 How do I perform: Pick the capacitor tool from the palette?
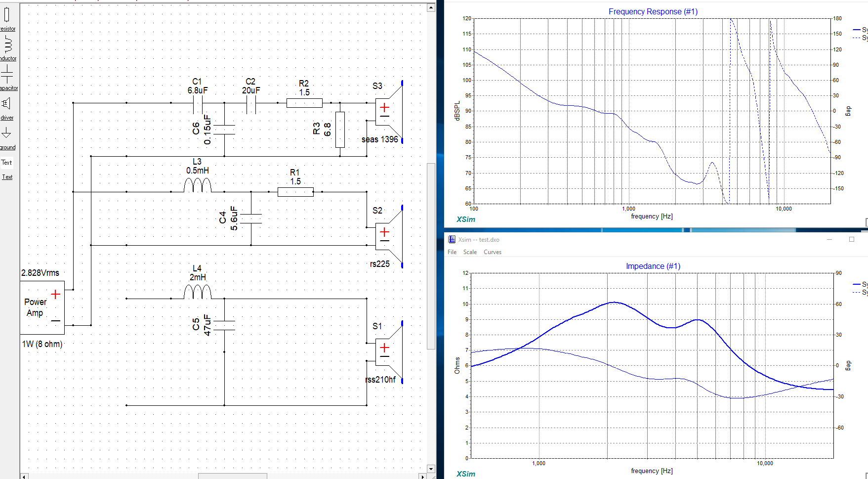pos(7,76)
